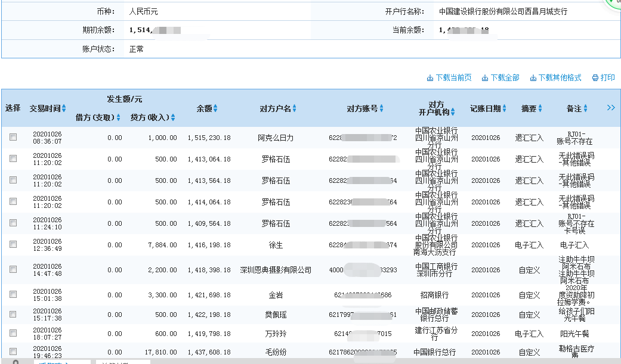Tick the checkbox for the 毛纷纷 row
This screenshot has width=621, height=364.
coord(13,351)
